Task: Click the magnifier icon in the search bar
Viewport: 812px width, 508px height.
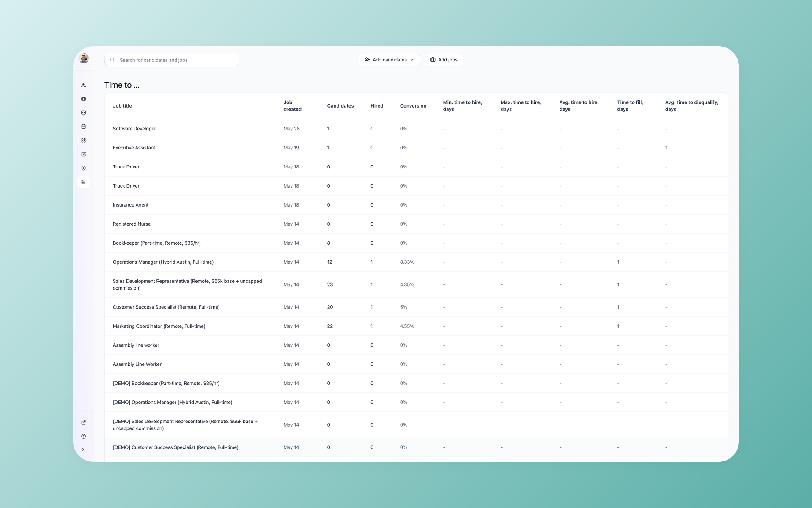Action: 112,60
